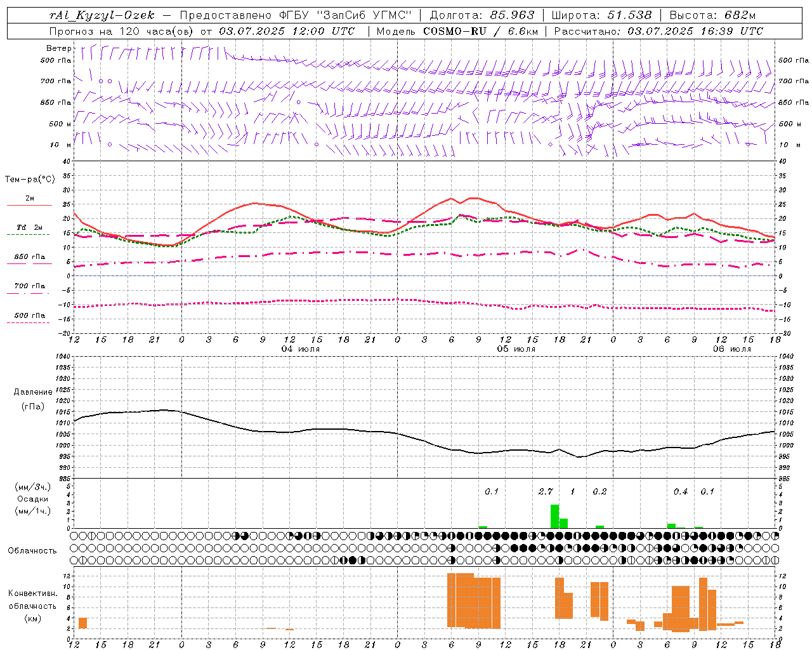This screenshot has width=812, height=650.
Task: Click the 06 июля date label
Action: tap(732, 349)
